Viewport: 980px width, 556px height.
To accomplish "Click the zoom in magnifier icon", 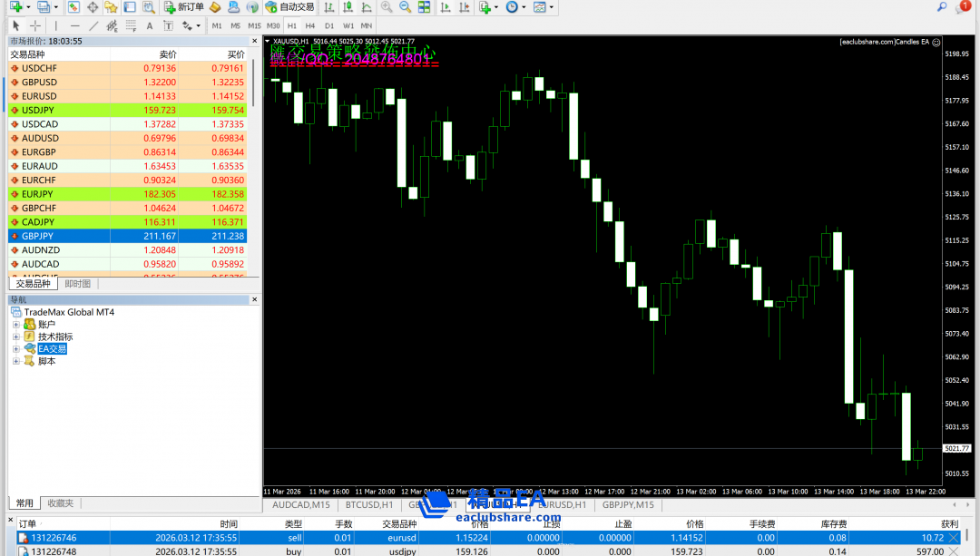I will click(x=387, y=7).
